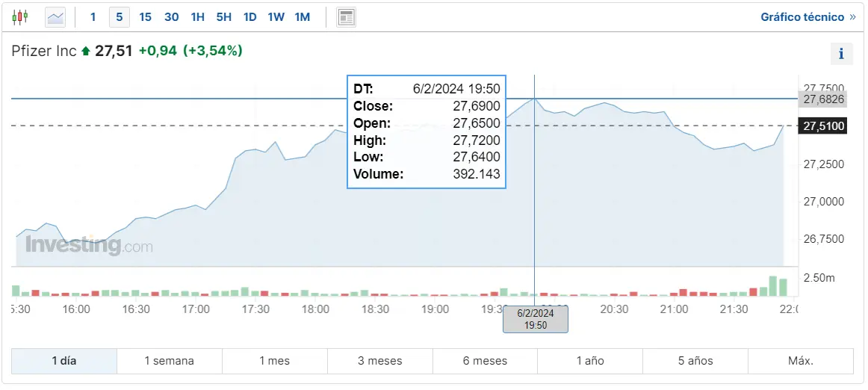The height and width of the screenshot is (390, 868).
Task: Switch to the 6 meses range tab
Action: tap(485, 361)
